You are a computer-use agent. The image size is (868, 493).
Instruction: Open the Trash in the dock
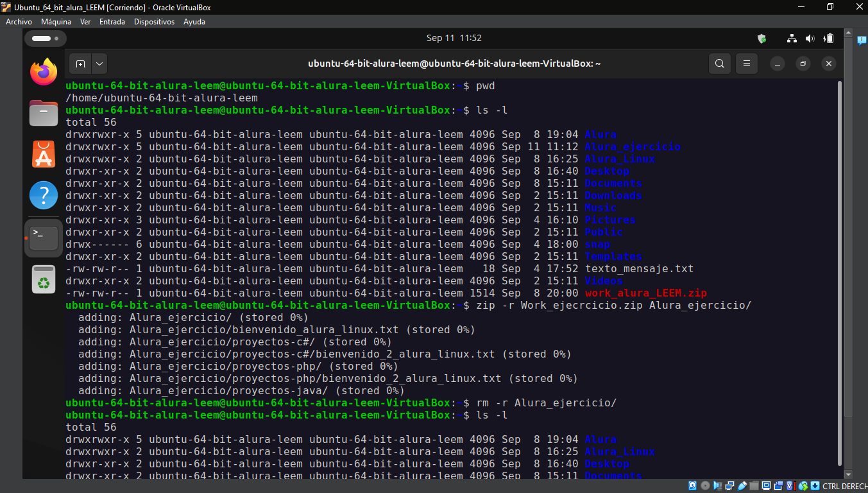tap(44, 279)
